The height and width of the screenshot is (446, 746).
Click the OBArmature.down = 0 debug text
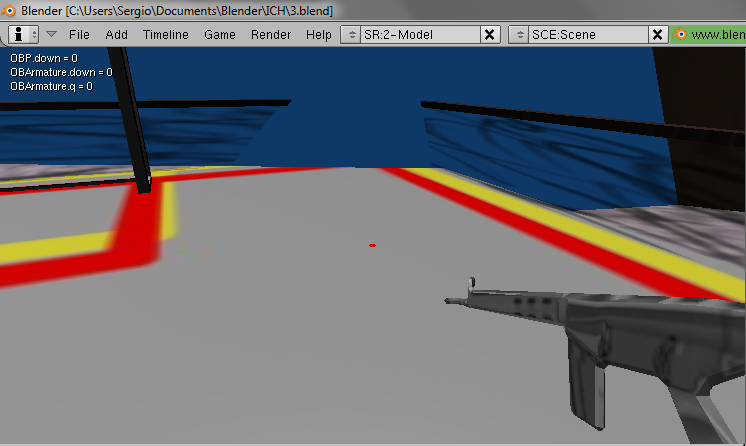(x=61, y=72)
